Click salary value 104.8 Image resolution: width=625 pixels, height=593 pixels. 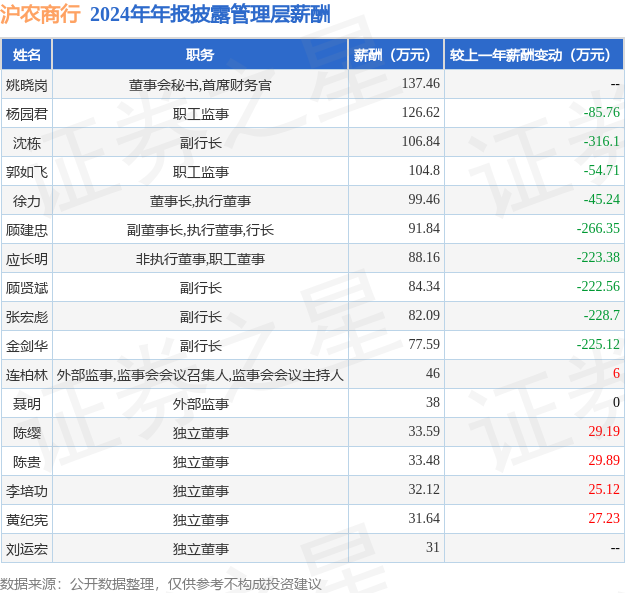424,171
